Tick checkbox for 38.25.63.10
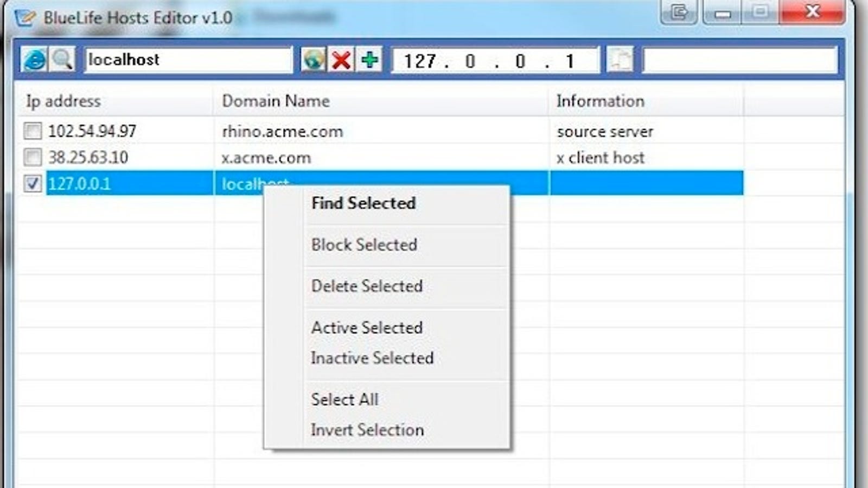868x488 pixels. pos(33,157)
